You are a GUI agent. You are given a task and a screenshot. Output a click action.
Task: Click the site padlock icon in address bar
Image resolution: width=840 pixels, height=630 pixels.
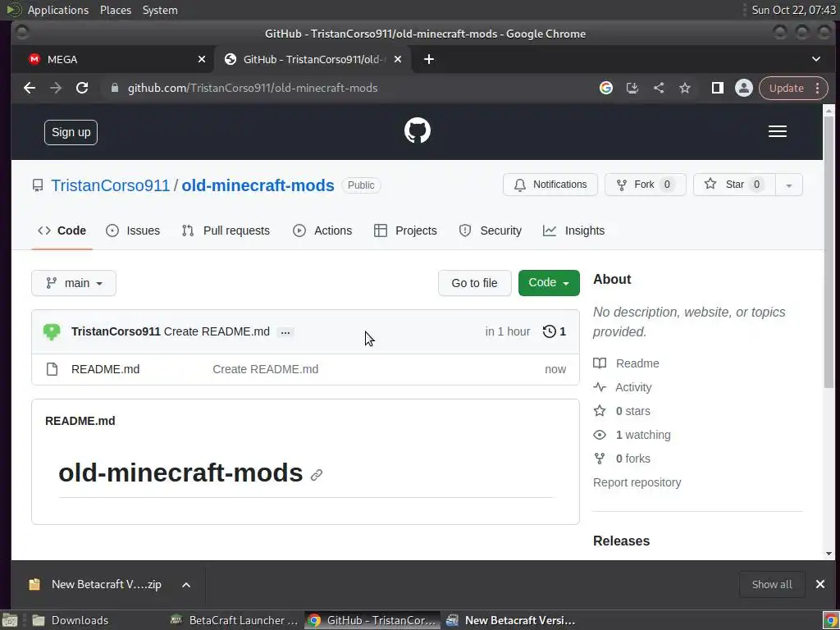click(x=114, y=88)
